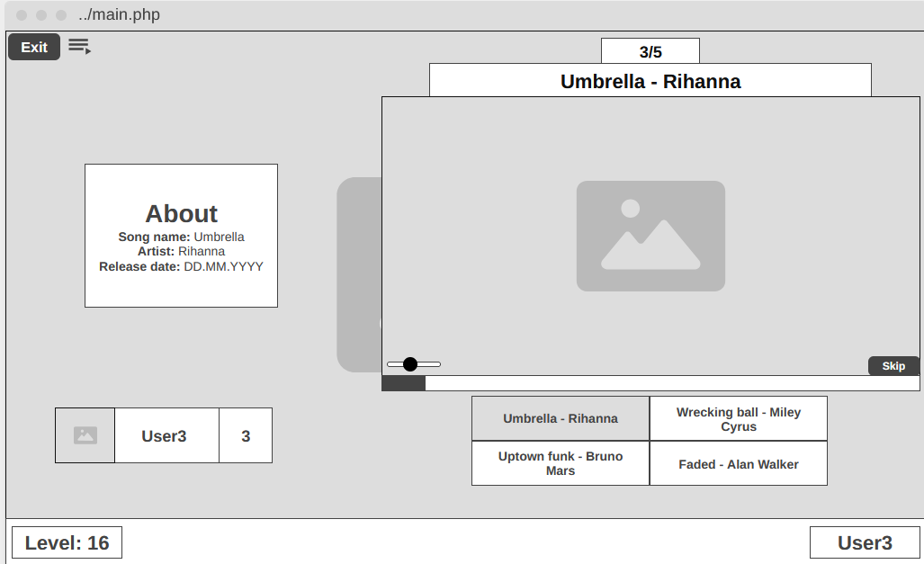Click the red window close dot

[x=22, y=15]
